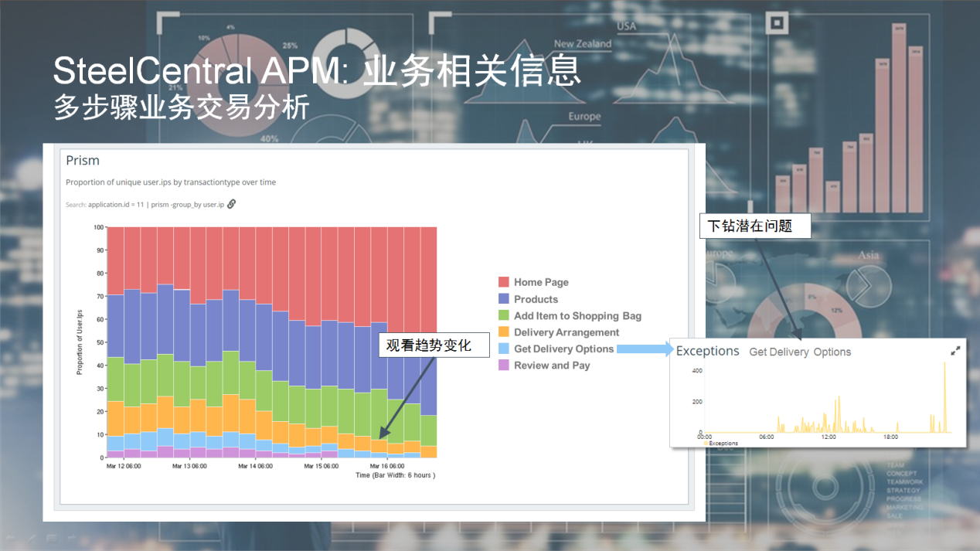Click the chart subtitle about unique user.ips

pos(171,182)
